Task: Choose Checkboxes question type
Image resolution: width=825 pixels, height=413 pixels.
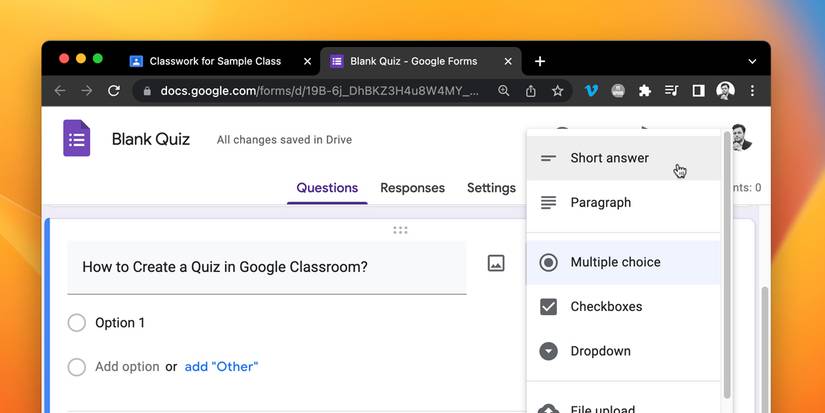Action: (606, 307)
